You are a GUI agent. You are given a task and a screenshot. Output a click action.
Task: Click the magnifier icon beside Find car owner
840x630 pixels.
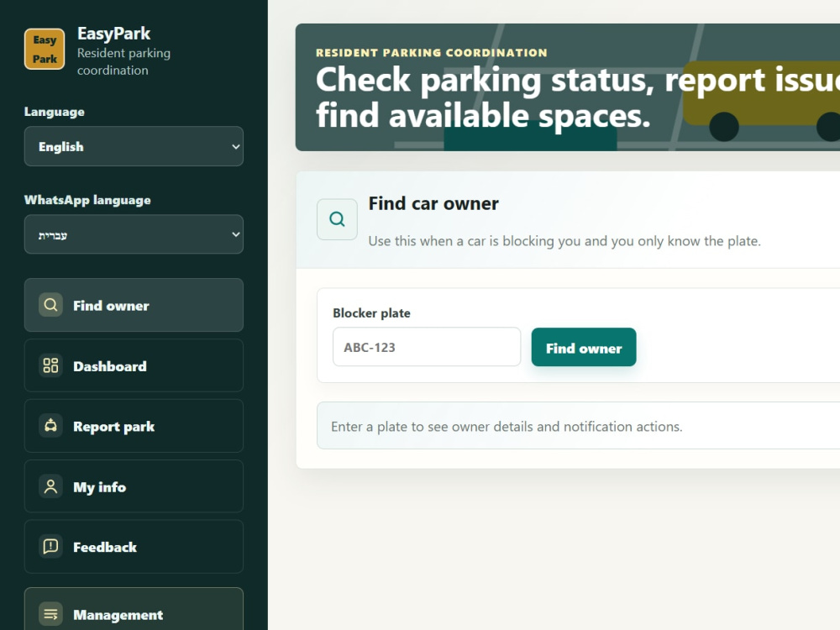337,219
